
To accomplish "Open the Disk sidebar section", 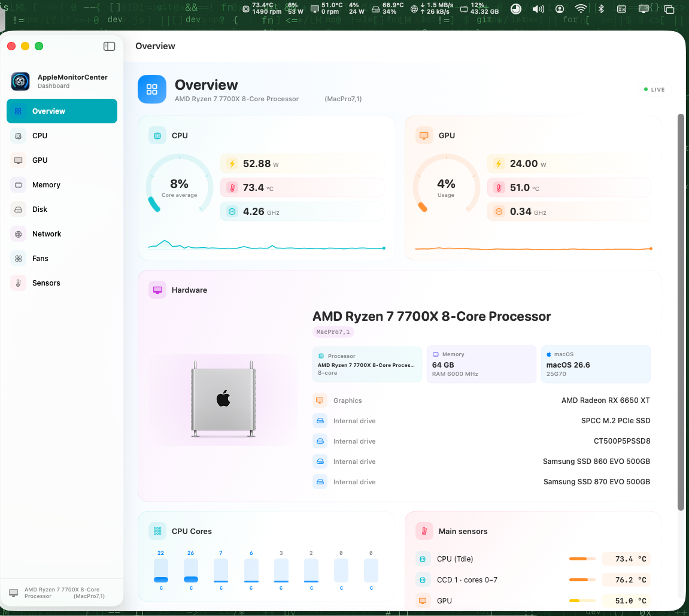I will point(62,210).
